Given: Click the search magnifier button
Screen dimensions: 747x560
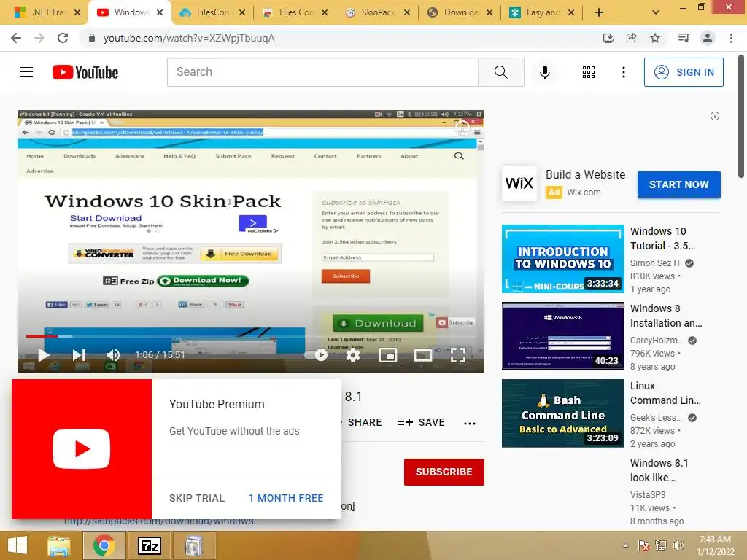Looking at the screenshot, I should (x=500, y=72).
